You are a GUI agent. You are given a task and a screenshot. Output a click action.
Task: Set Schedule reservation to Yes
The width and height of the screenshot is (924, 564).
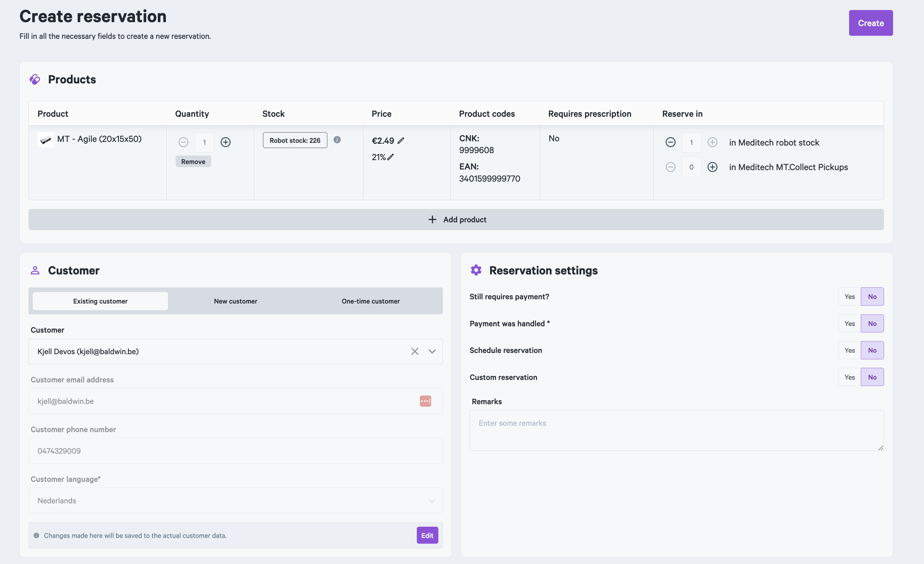[850, 351]
